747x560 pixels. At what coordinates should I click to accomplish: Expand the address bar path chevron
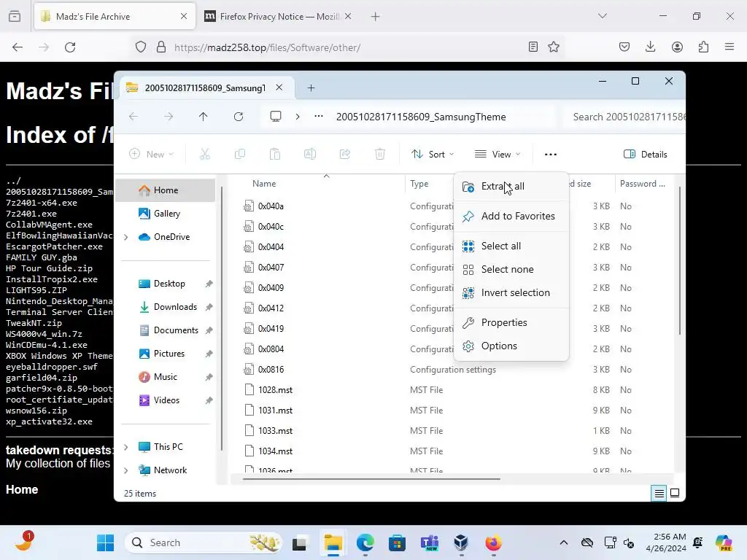(x=298, y=117)
